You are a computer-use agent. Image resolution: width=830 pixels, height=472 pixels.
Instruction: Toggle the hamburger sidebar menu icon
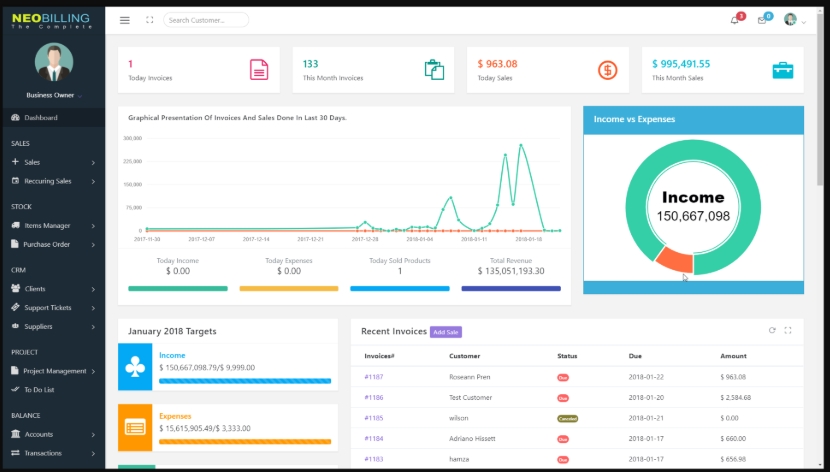click(124, 20)
